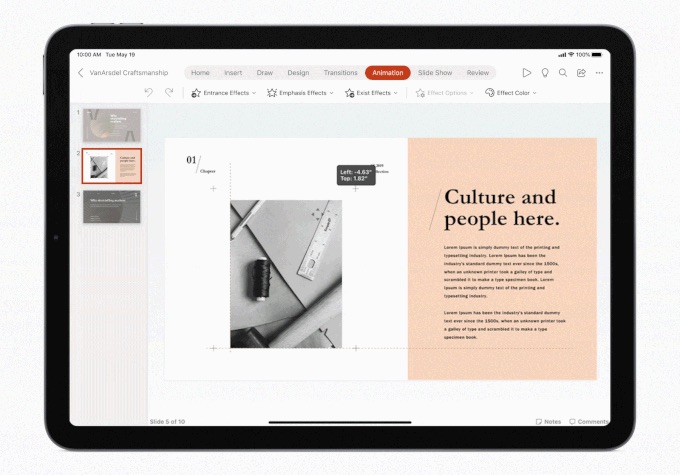
Task: Open the Exit Effects dropdown
Action: (x=371, y=93)
